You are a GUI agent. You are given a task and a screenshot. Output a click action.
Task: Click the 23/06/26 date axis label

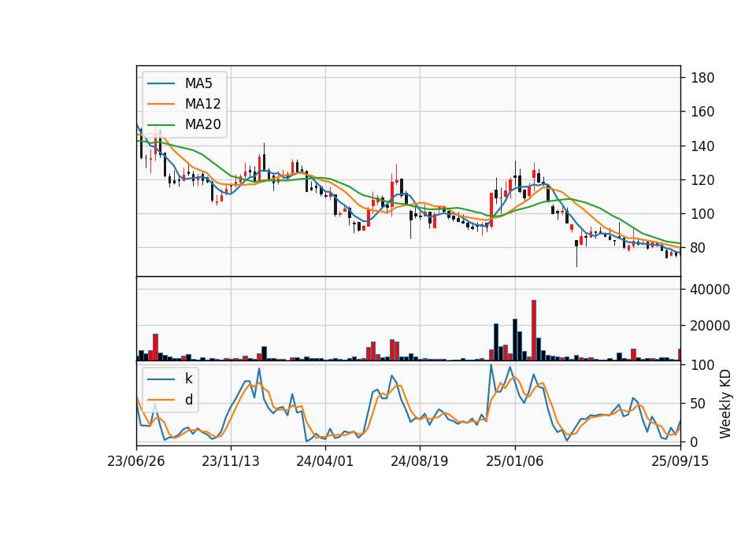coord(136,461)
